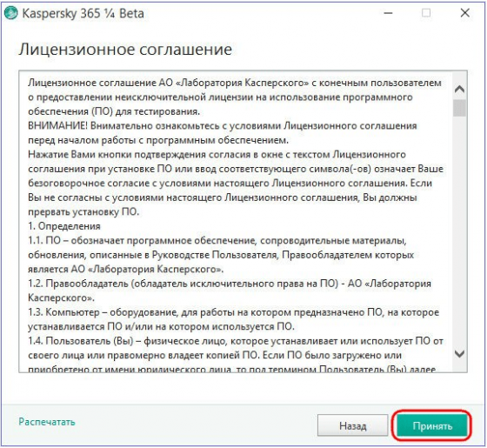Click the scrollbar thumb in the license box
The image size is (487, 448).
point(459,108)
